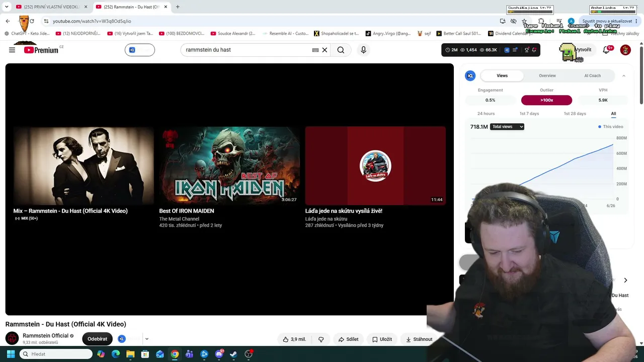The width and height of the screenshot is (644, 362).
Task: Open Discord from the taskbar
Action: [x=219, y=354]
